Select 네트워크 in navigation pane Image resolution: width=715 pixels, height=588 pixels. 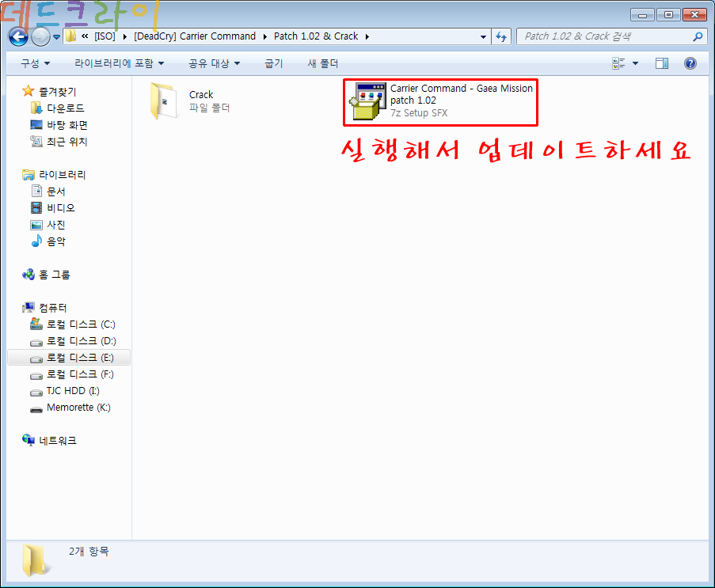[57, 441]
